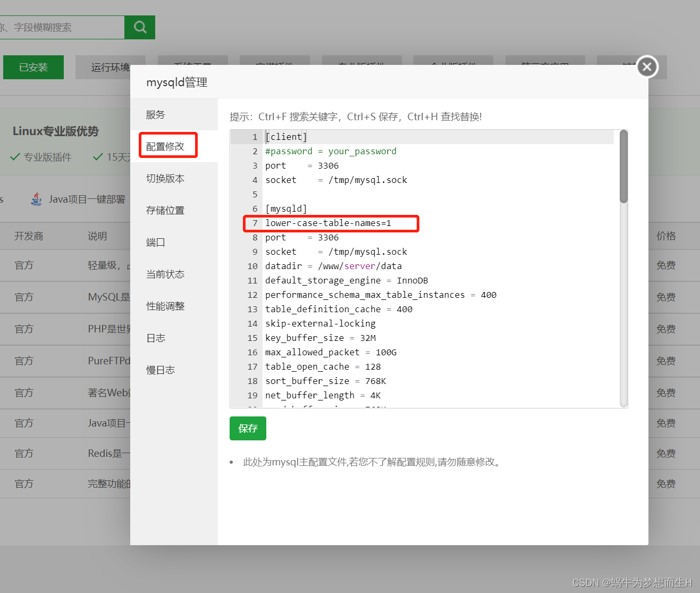Click the config editor vertical scrollbar thumb
Viewport: 700px width, 593px height.
[623, 166]
